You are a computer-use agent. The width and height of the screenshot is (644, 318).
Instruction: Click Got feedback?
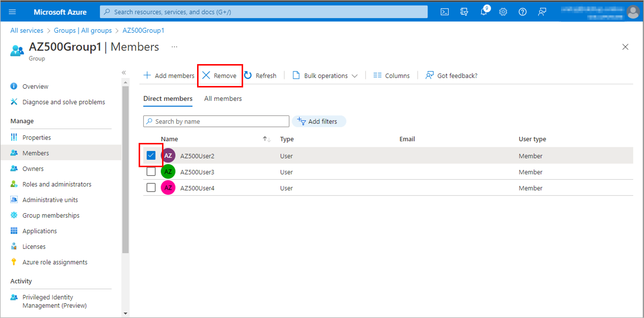[x=451, y=76]
